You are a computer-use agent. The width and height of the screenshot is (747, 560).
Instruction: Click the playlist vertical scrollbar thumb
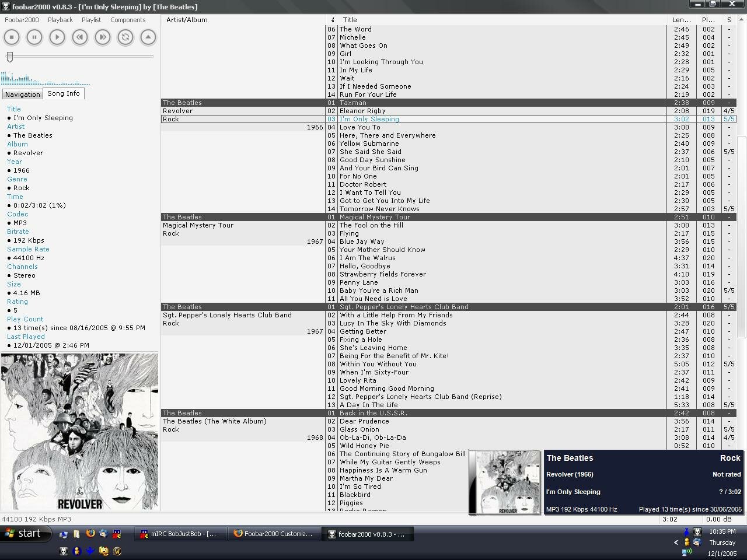742,237
